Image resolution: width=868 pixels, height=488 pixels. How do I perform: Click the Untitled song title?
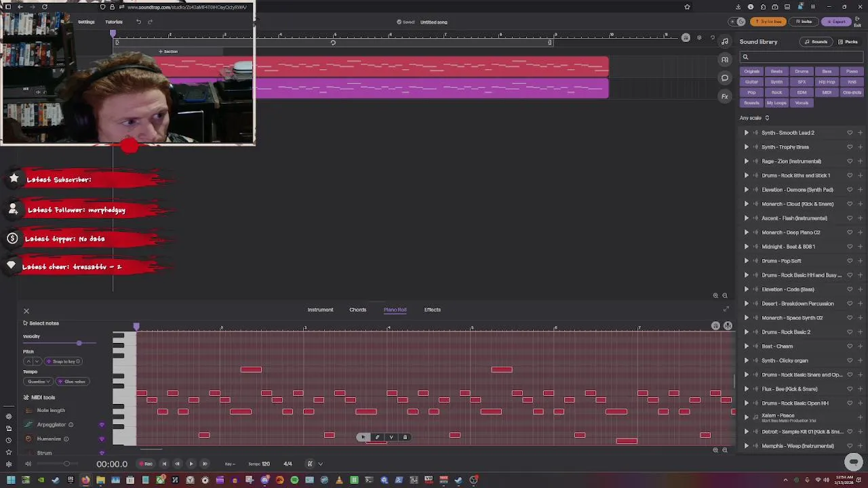pyautogui.click(x=433, y=22)
